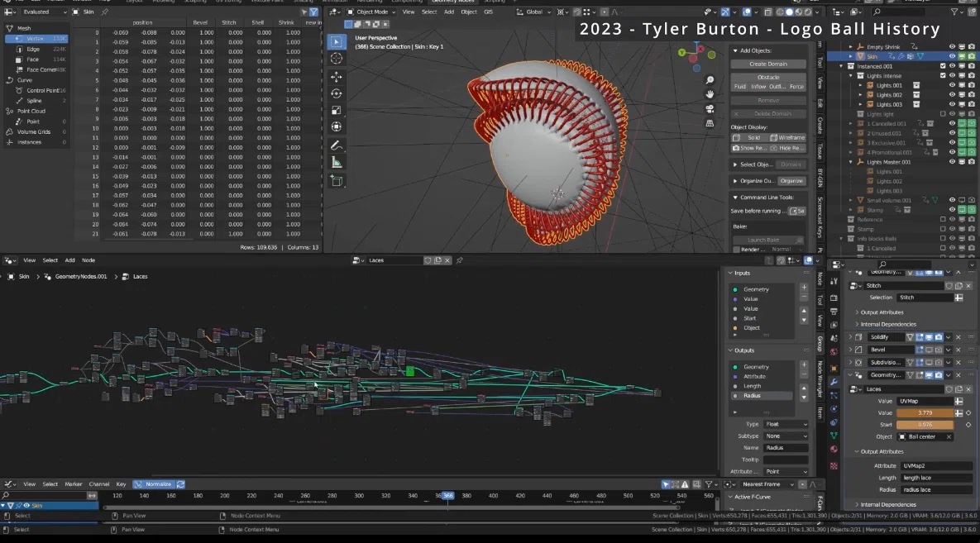This screenshot has width=980, height=543.
Task: Enable the Lights light collection checkbox
Action: (943, 114)
